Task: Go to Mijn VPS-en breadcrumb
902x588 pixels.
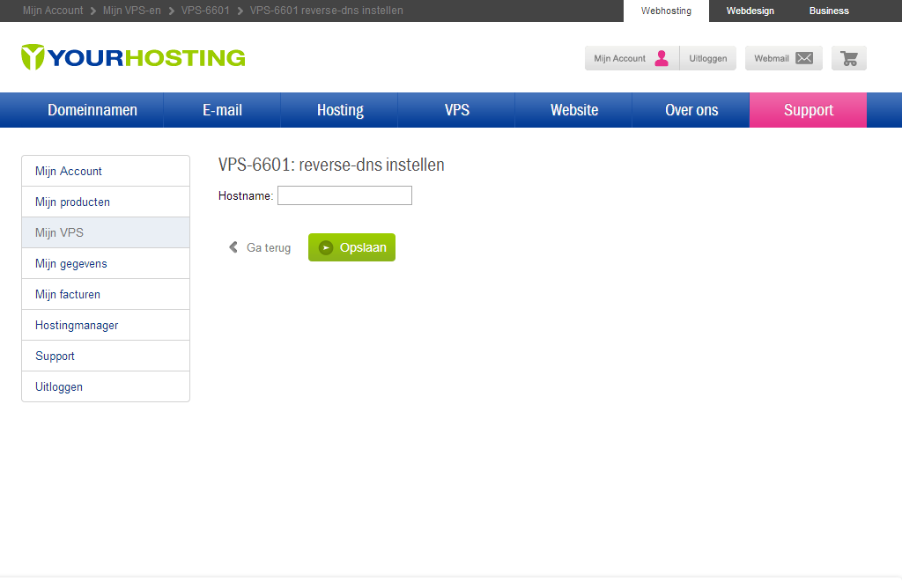Action: [132, 11]
